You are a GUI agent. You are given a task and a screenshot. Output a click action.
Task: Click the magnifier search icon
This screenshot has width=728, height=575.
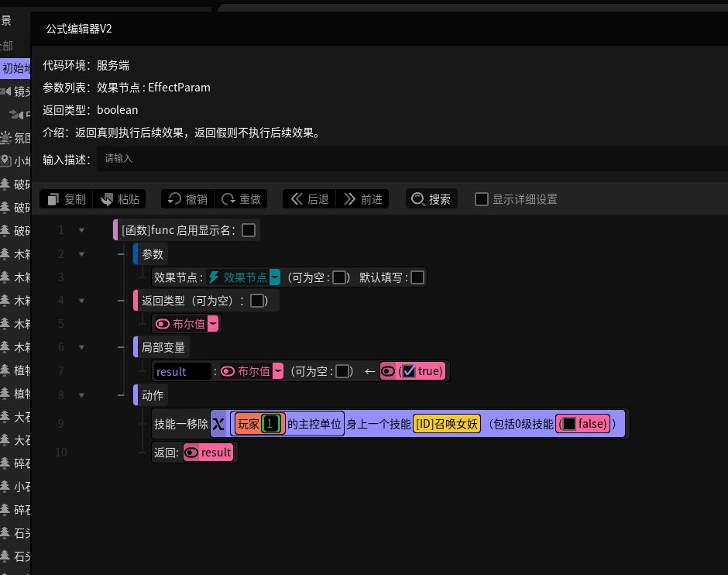(418, 199)
